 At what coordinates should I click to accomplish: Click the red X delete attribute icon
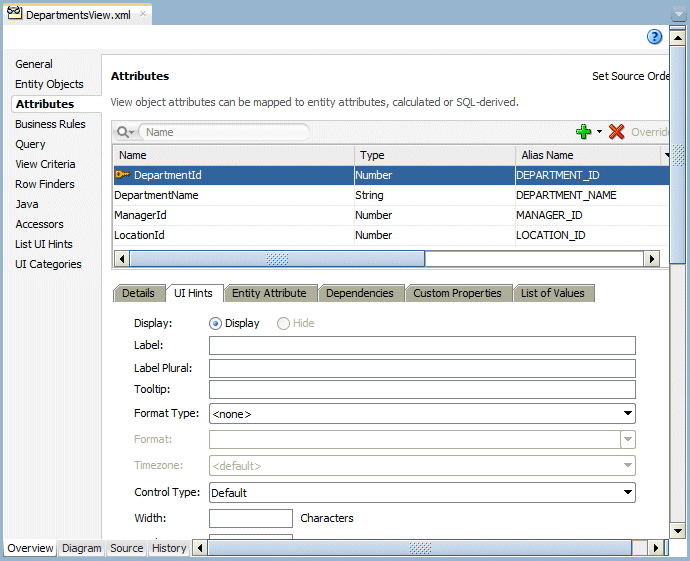pos(616,132)
